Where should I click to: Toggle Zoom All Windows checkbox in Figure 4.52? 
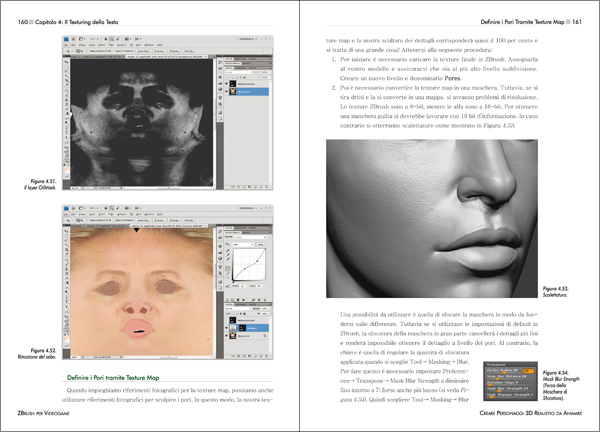pos(114,220)
